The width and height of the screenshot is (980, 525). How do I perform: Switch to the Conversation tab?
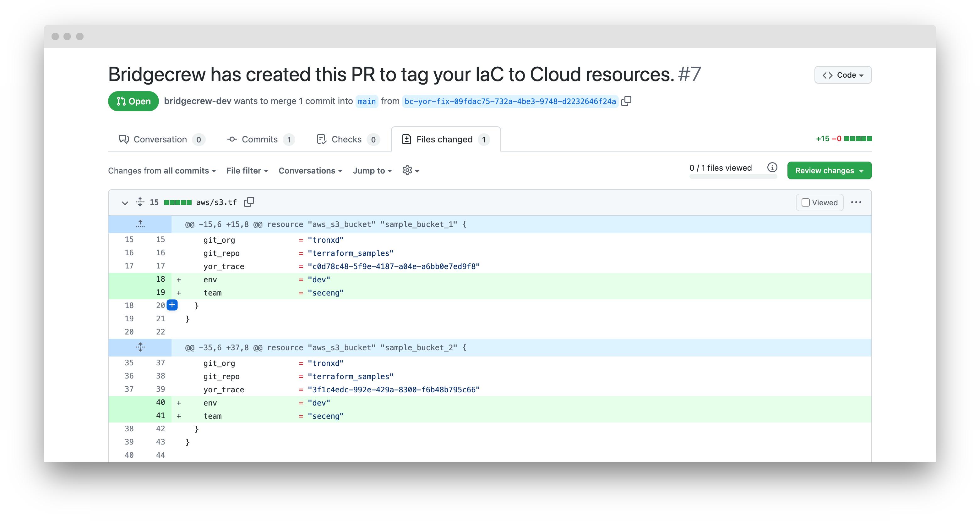click(162, 139)
